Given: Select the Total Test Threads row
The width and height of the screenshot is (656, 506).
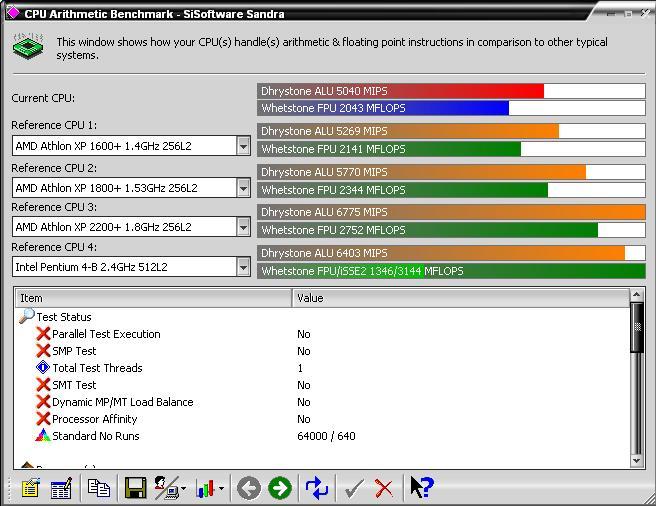Looking at the screenshot, I should (97, 368).
